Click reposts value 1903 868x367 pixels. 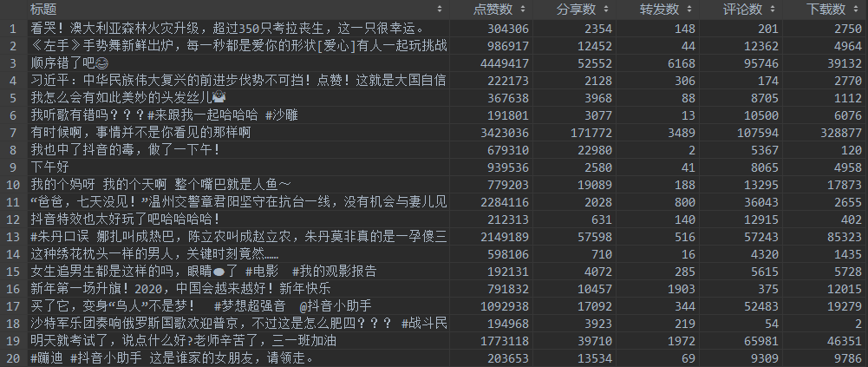[682, 288]
